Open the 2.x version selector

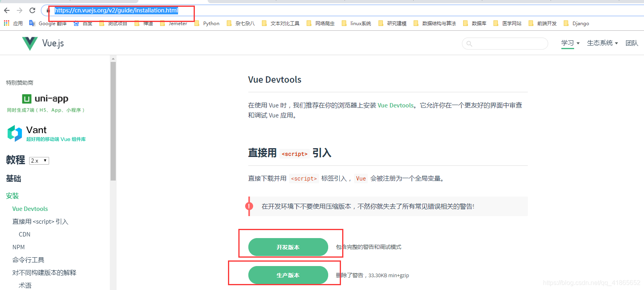click(39, 161)
